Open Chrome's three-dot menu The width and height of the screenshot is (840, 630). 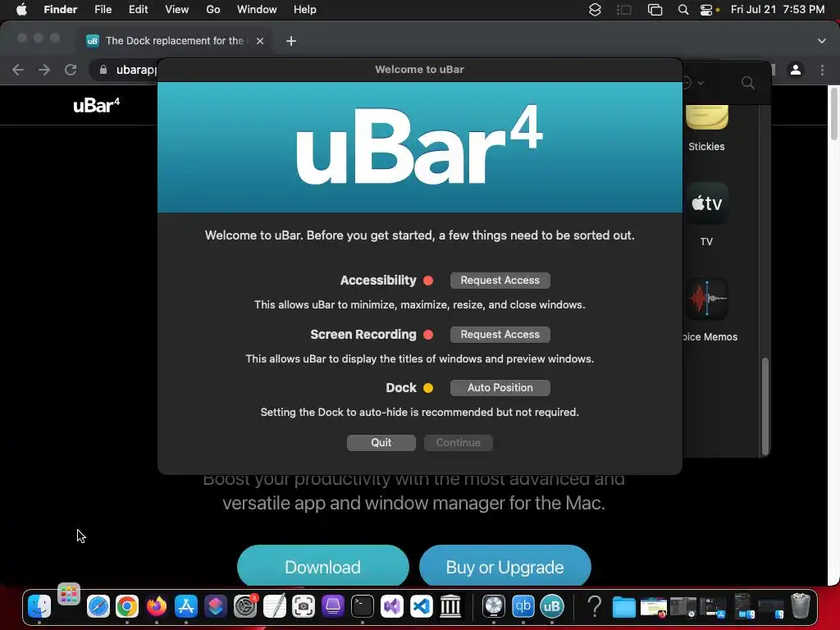coord(822,70)
